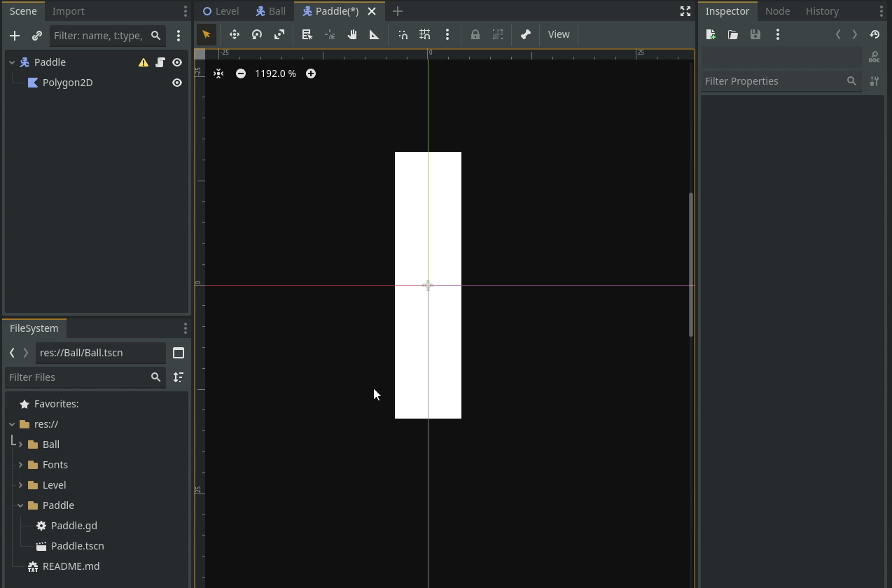The height and width of the screenshot is (588, 892).
Task: Collapse the Paddle folder in FileSystem
Action: pyautogui.click(x=20, y=505)
